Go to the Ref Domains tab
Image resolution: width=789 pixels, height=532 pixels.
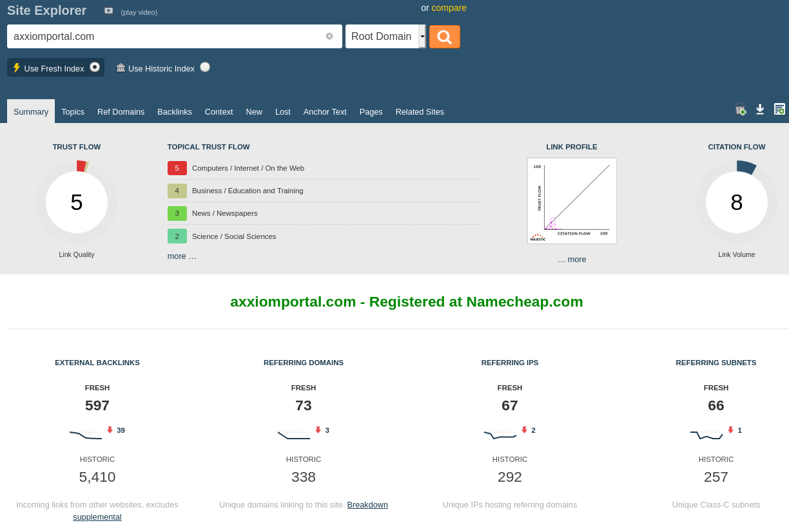121,111
